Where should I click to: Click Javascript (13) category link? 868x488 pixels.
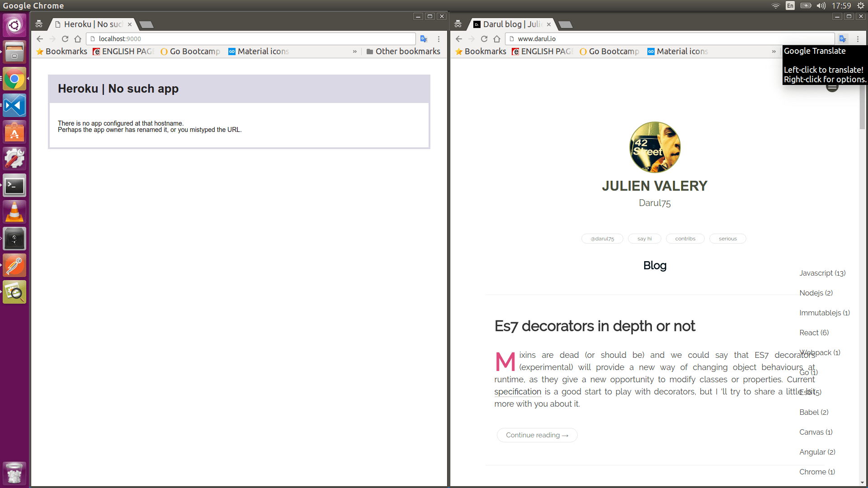coord(822,273)
